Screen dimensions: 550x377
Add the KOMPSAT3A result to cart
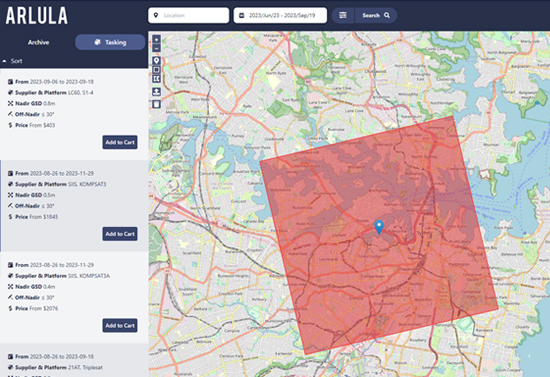pos(120,325)
